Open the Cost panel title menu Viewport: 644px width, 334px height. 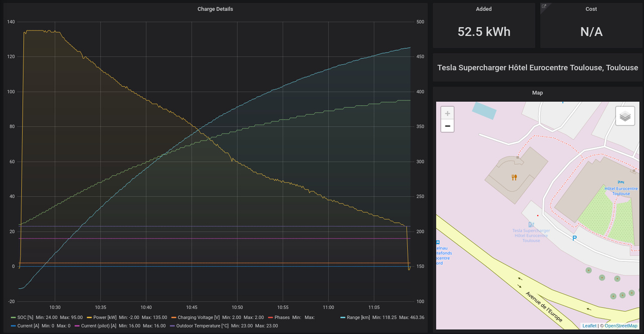click(x=591, y=9)
